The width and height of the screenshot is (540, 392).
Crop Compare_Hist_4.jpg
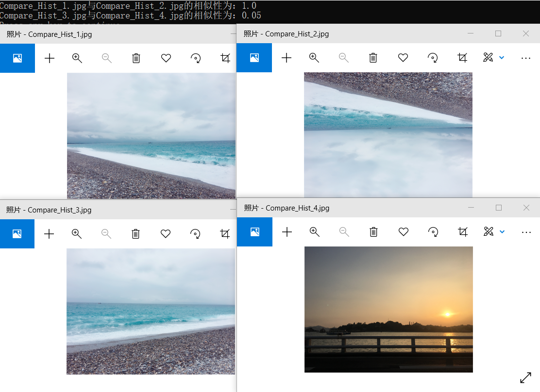[x=463, y=232]
